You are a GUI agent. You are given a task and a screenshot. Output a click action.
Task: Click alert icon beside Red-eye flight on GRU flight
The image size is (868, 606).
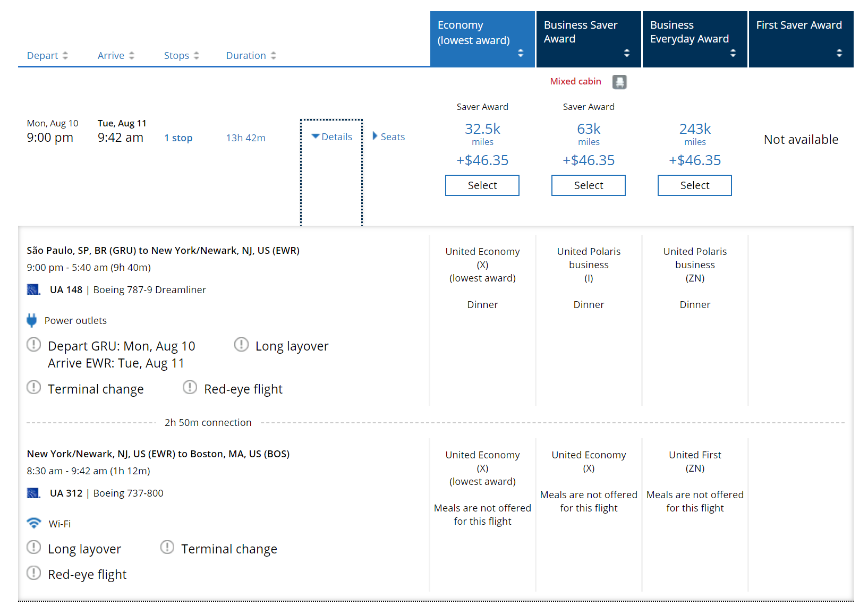[190, 387]
